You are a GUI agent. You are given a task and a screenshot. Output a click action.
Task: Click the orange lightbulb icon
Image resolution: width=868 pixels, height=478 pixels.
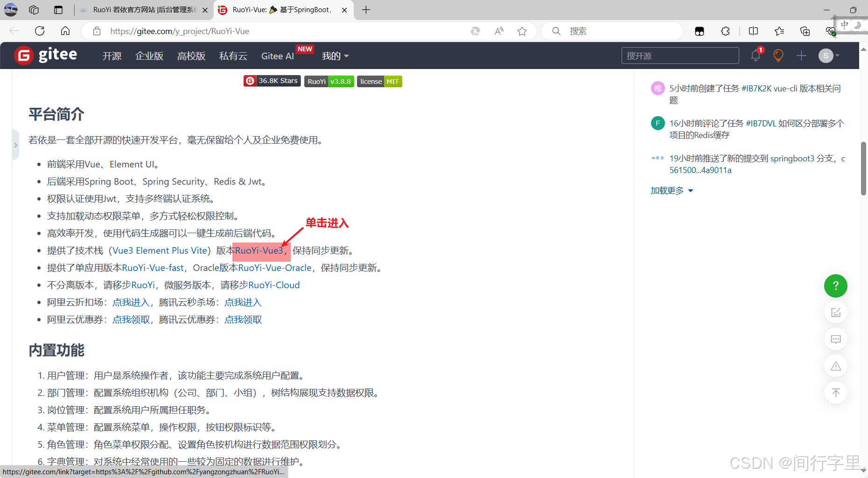pos(778,55)
